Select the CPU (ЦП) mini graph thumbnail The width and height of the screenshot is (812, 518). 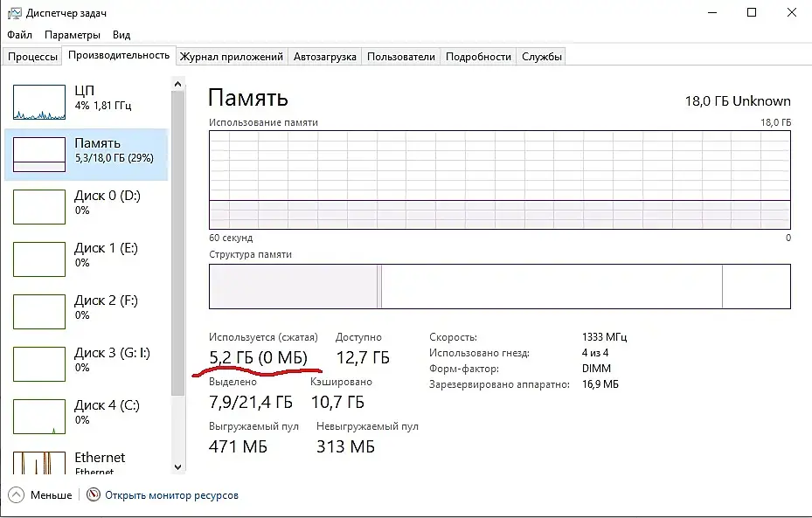pos(39,102)
